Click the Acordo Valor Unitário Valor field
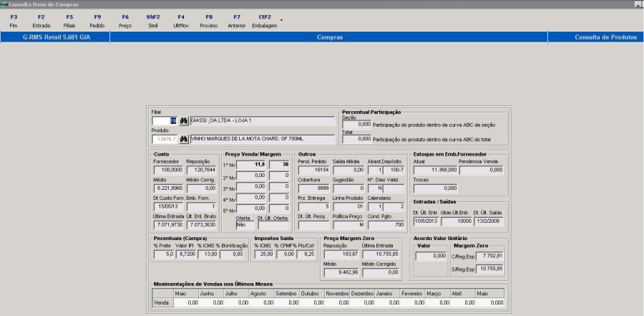This screenshot has width=644, height=316. [431, 256]
